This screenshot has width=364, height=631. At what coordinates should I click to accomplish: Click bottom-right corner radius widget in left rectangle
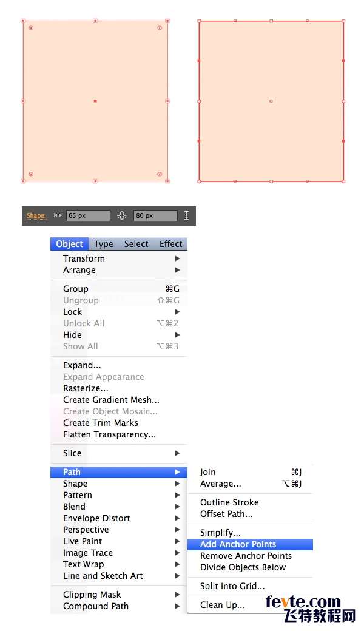point(160,174)
